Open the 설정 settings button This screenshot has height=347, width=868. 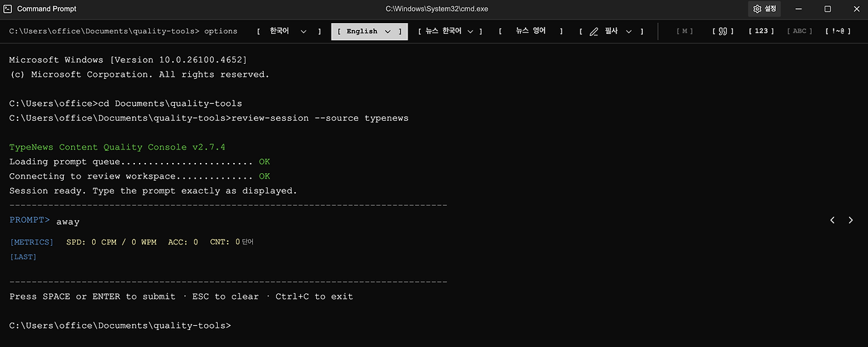[x=764, y=9]
